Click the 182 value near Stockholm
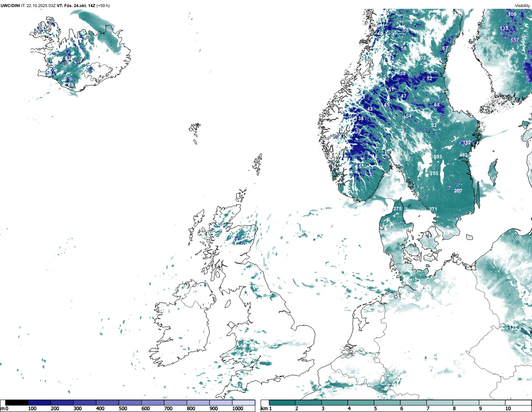 (x=467, y=143)
